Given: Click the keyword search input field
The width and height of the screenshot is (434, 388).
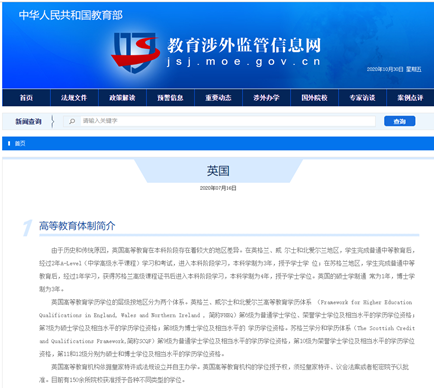Looking at the screenshot, I should click(x=228, y=121).
